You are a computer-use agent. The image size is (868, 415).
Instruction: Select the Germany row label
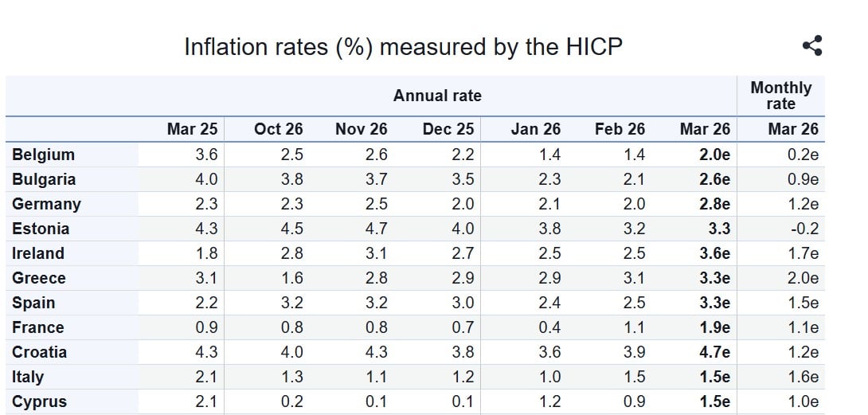point(46,204)
